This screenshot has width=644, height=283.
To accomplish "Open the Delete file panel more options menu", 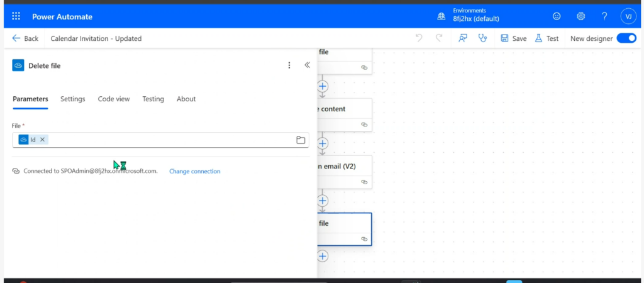I will click(289, 65).
